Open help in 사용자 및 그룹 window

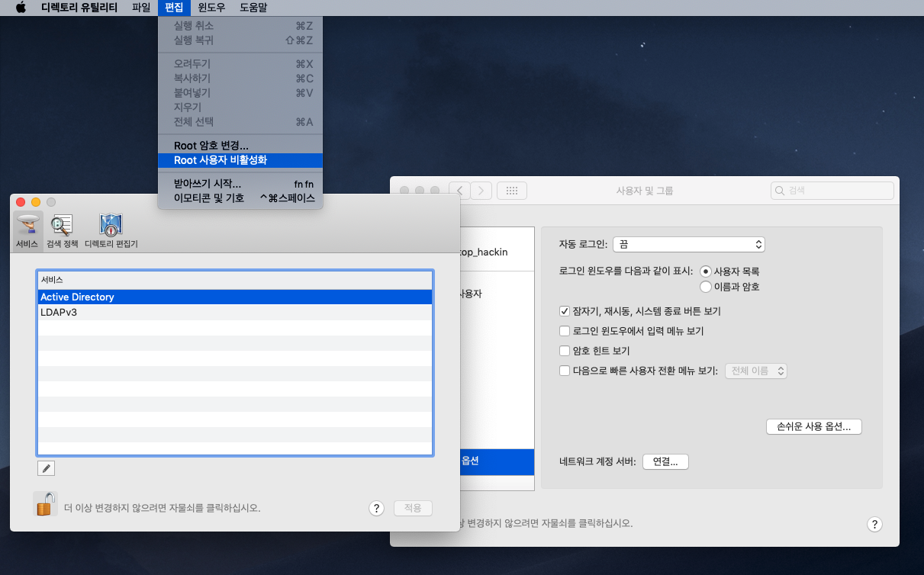[x=875, y=524]
